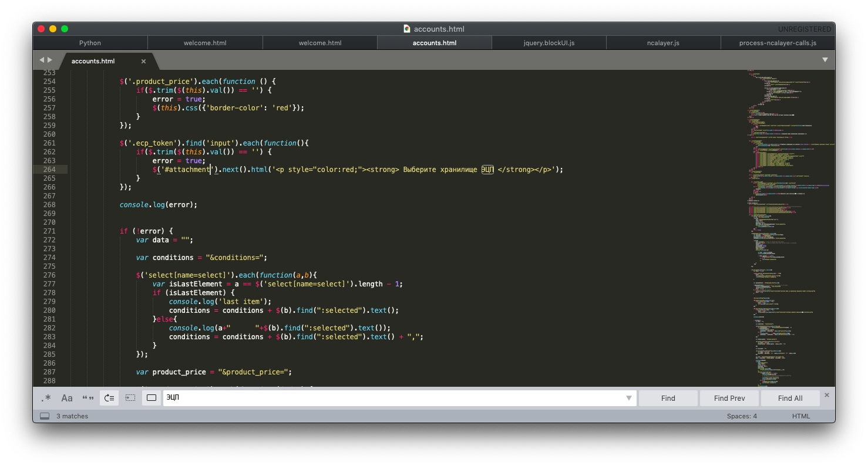Toggle case sensitive search (Aa)

67,398
